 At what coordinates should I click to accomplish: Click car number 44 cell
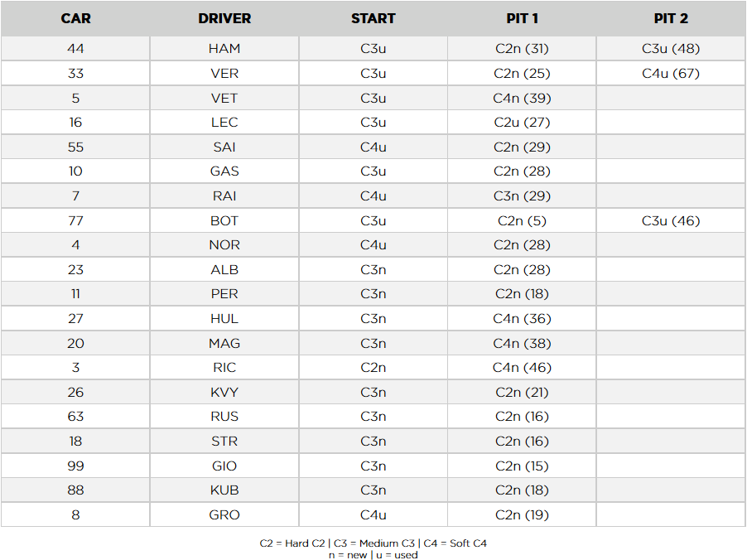(x=75, y=49)
